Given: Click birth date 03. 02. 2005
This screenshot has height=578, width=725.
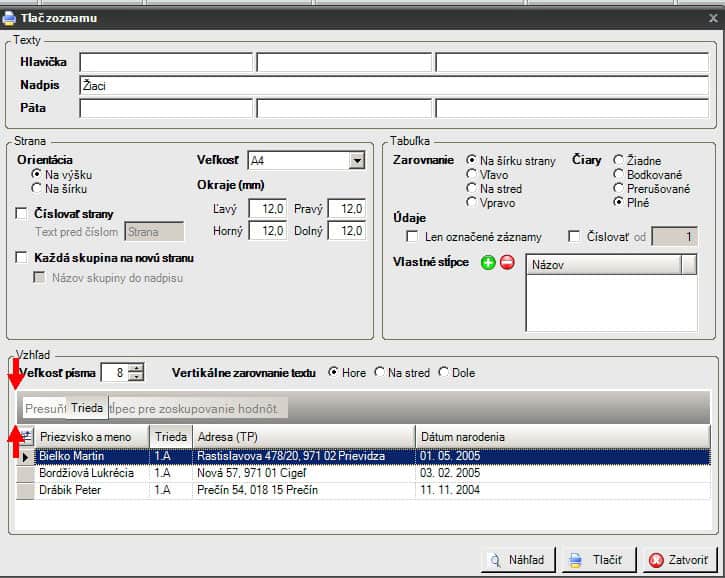Looking at the screenshot, I should pos(450,473).
